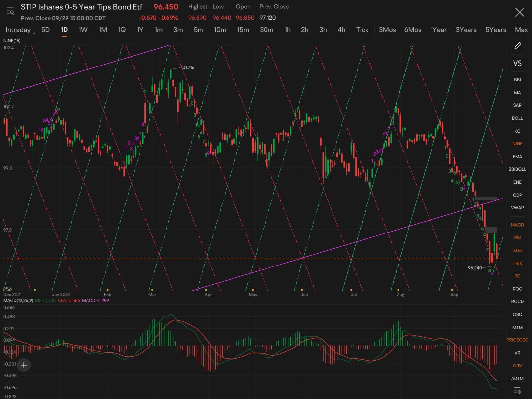Screen dimensions: 532x399
Task: Choose the 30m interval
Action: 266,30
